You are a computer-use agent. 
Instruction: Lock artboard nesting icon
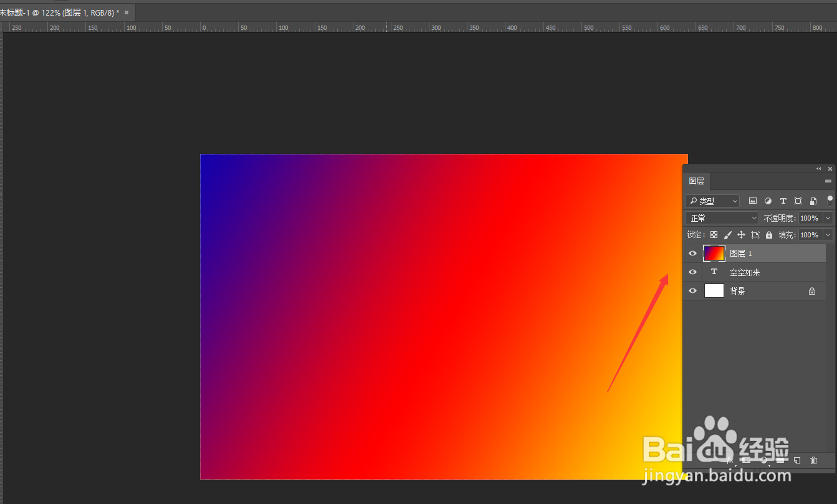(x=755, y=235)
